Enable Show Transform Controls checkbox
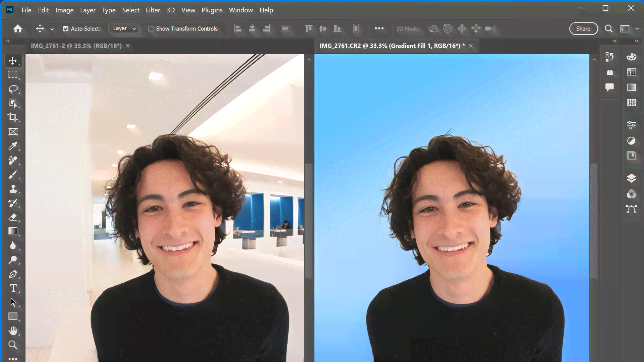The image size is (644, 362). (x=151, y=29)
